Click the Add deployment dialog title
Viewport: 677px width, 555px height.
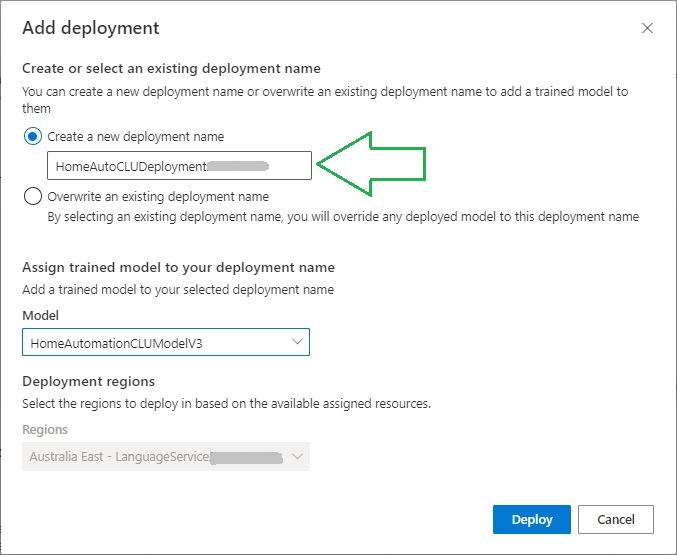click(90, 28)
